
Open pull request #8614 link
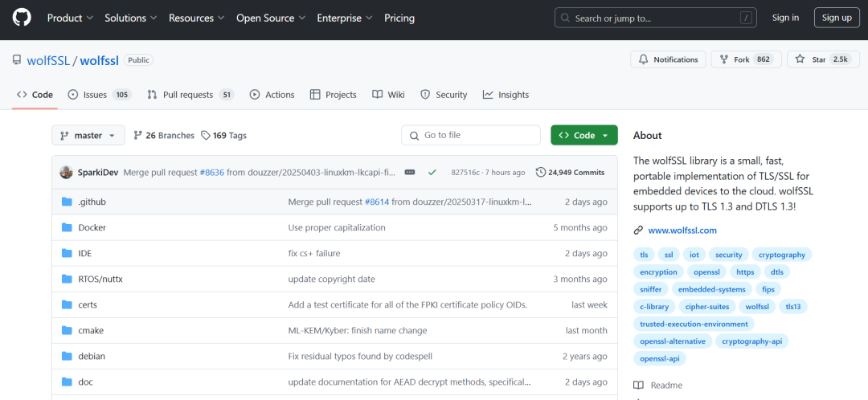click(x=378, y=202)
